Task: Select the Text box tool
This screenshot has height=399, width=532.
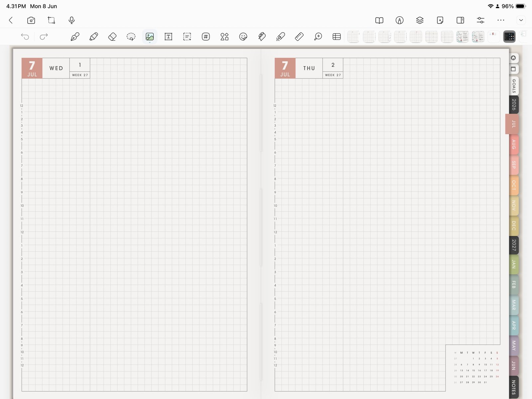Action: [169, 37]
